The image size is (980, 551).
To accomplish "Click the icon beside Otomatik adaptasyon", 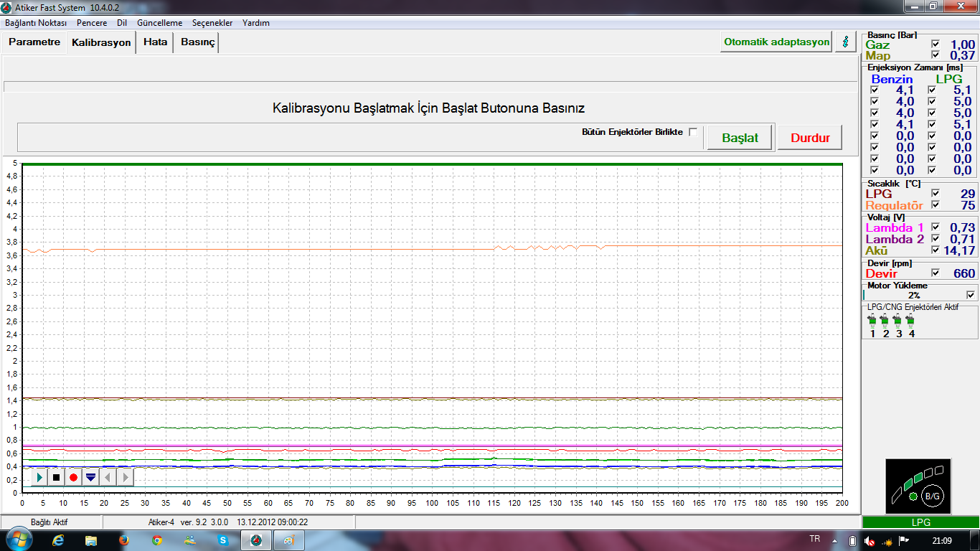I will tap(846, 42).
